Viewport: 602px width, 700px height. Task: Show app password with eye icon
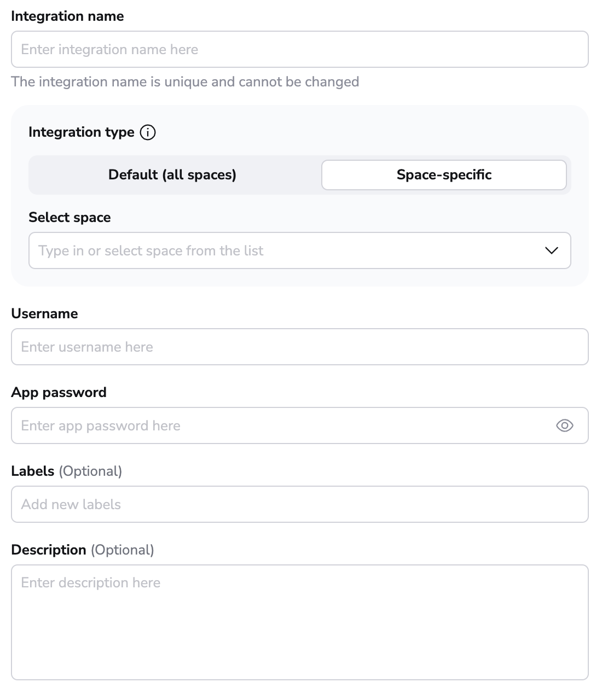(x=564, y=425)
